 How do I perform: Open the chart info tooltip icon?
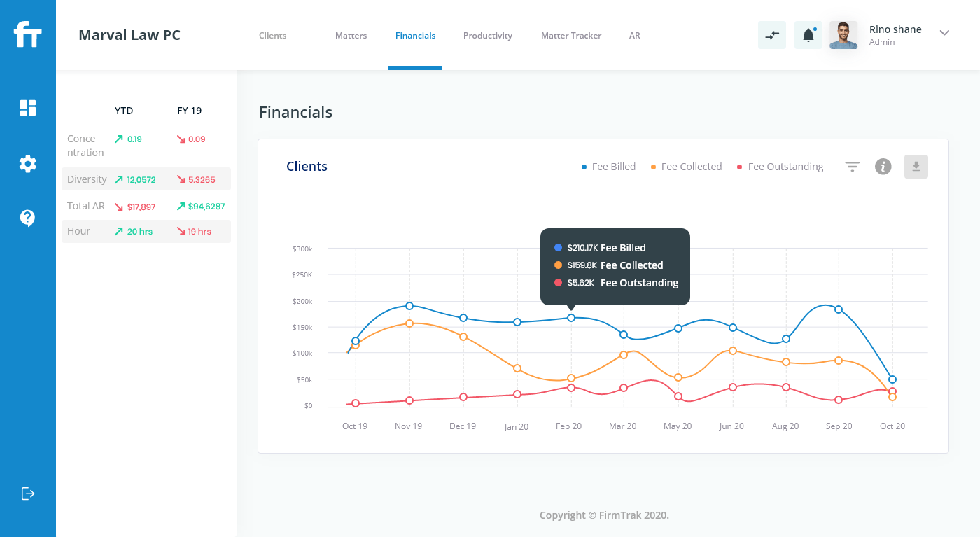tap(883, 167)
